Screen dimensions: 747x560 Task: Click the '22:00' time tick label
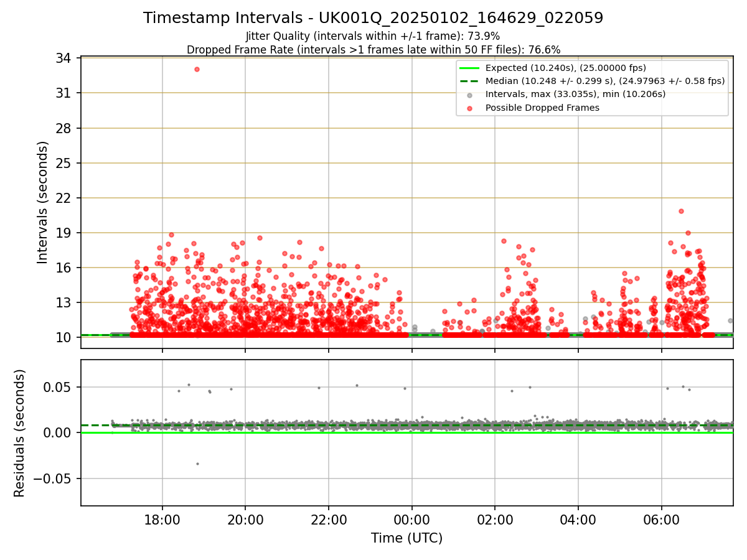pyautogui.click(x=329, y=519)
